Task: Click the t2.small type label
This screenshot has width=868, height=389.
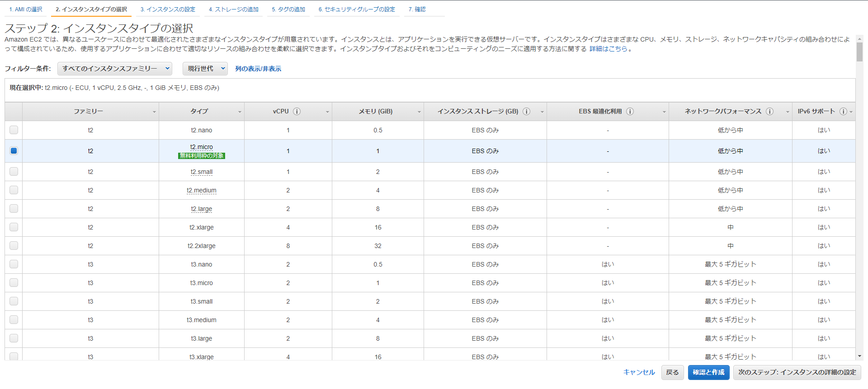Action: coord(202,172)
